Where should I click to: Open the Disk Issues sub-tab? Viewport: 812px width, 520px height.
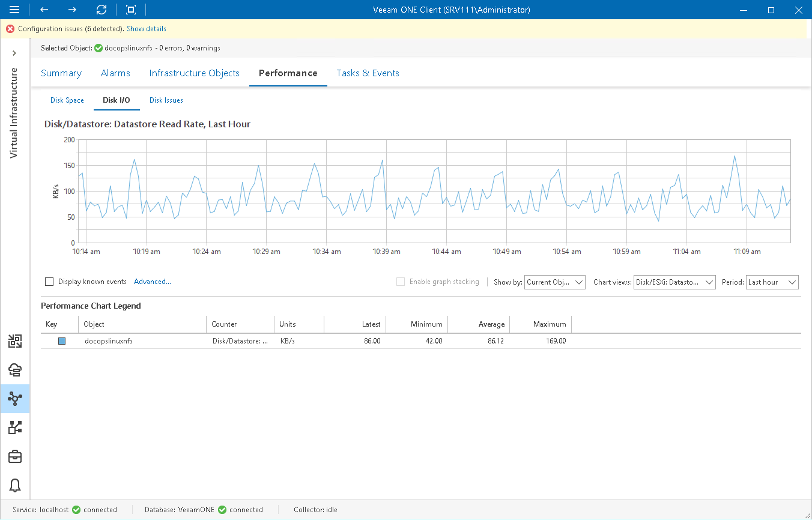click(x=166, y=100)
